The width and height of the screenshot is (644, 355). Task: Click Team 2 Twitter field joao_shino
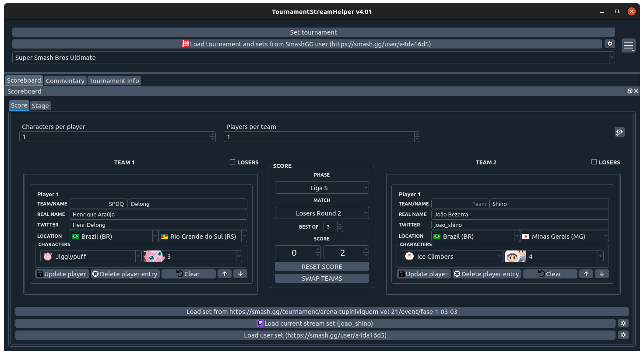520,225
